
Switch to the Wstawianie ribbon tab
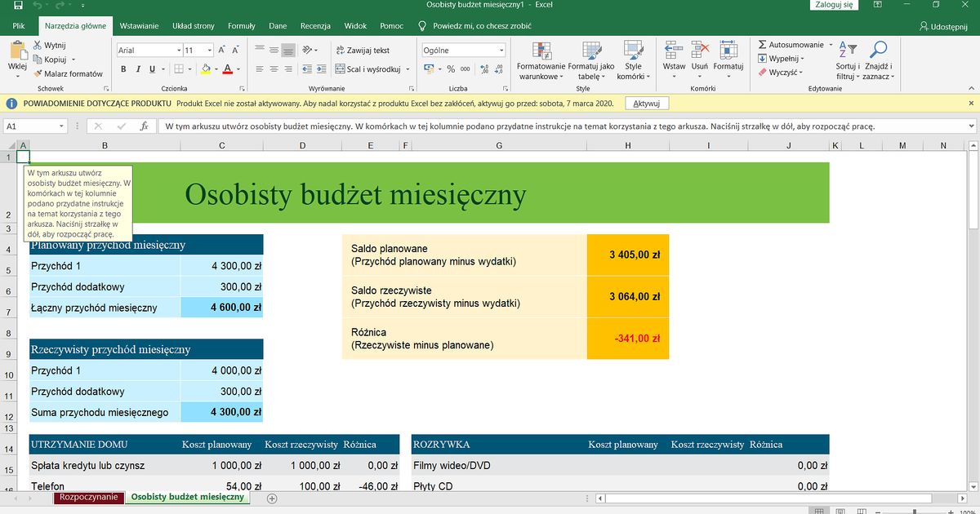pos(139,25)
